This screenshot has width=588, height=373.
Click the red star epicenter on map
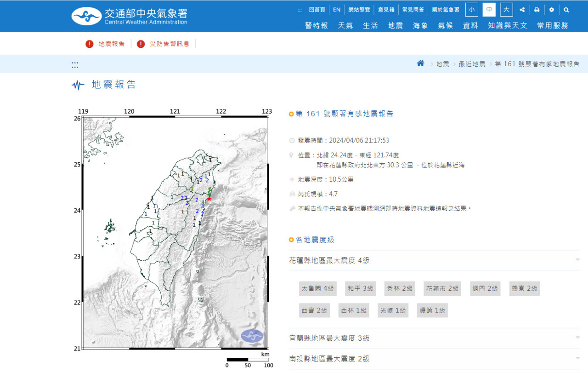209,199
